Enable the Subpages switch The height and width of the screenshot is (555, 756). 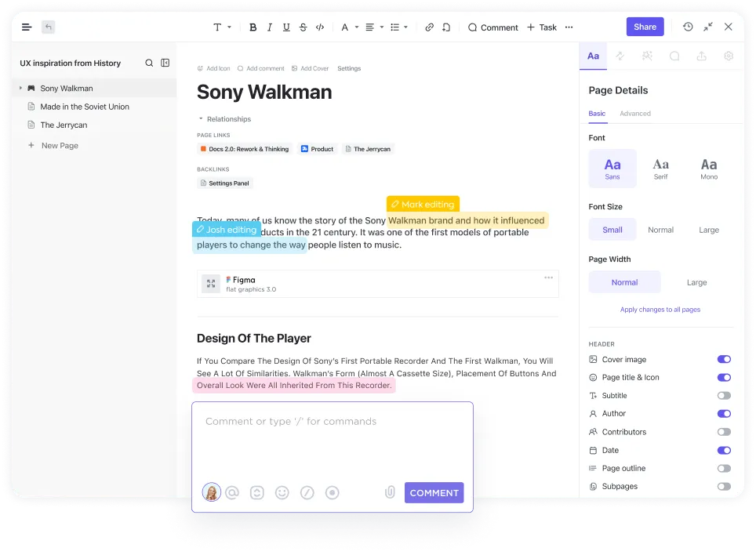(724, 487)
